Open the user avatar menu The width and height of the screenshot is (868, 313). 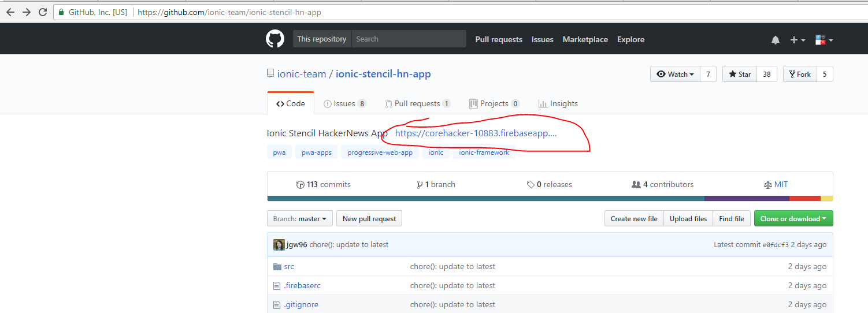[x=824, y=40]
